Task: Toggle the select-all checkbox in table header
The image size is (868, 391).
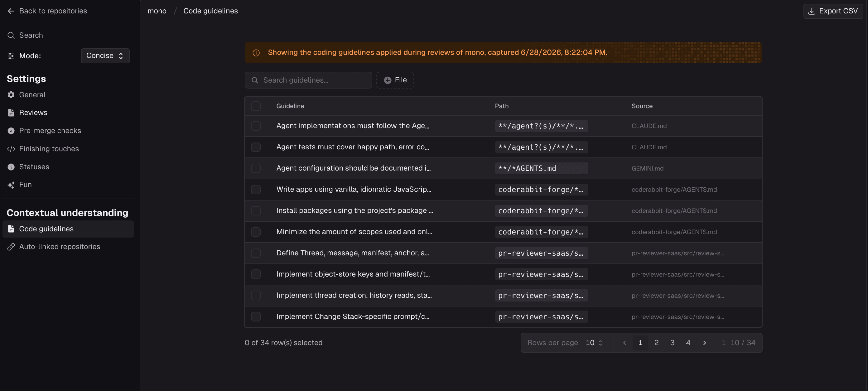Action: (x=256, y=106)
